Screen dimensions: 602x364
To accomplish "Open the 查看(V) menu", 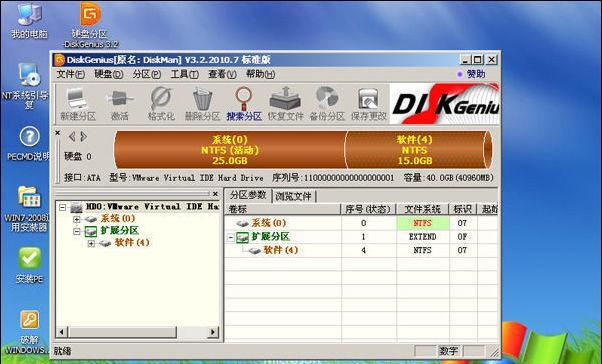I will click(222, 74).
